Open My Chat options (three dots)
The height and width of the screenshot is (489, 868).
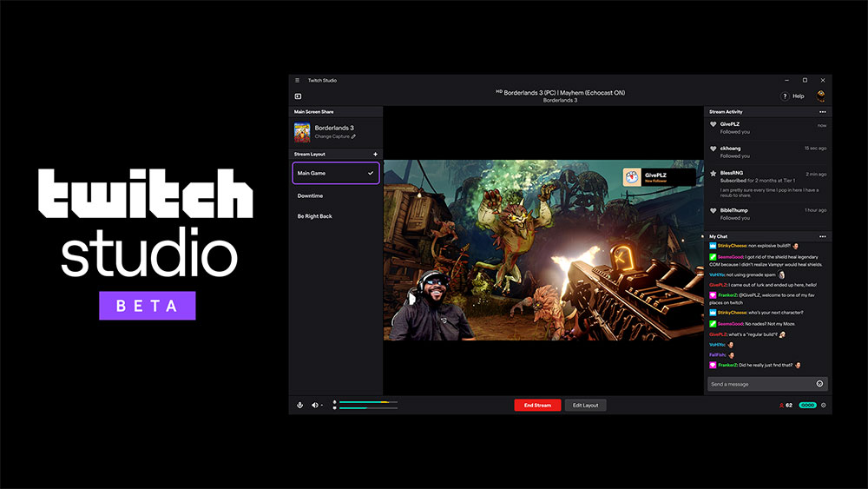(x=822, y=236)
